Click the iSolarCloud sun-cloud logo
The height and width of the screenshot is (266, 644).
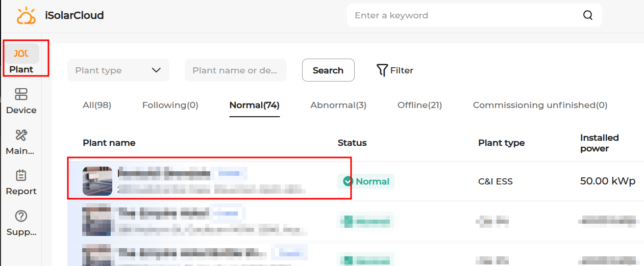tap(27, 15)
